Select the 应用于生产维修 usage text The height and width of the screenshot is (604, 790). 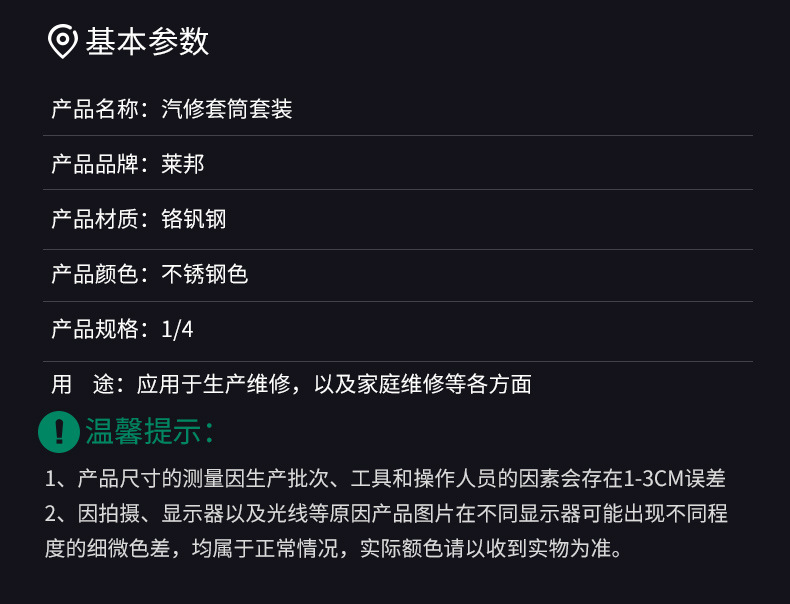212,384
